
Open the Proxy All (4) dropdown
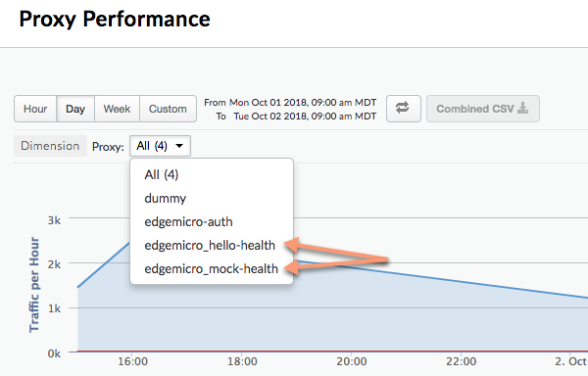[x=160, y=146]
